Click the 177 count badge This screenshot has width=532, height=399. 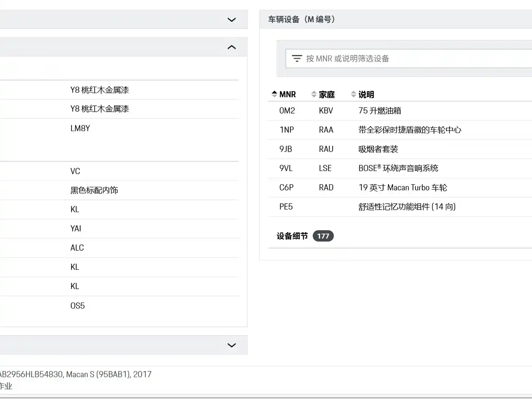coord(323,236)
